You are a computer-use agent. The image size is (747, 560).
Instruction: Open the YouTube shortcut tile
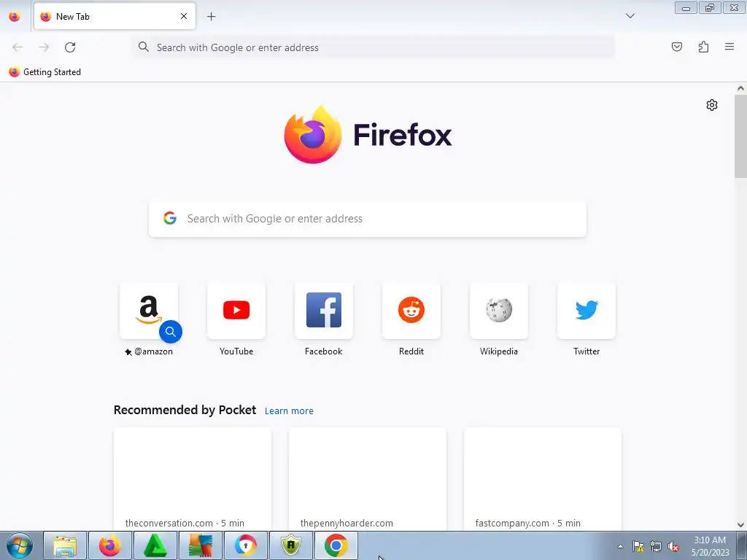click(236, 311)
